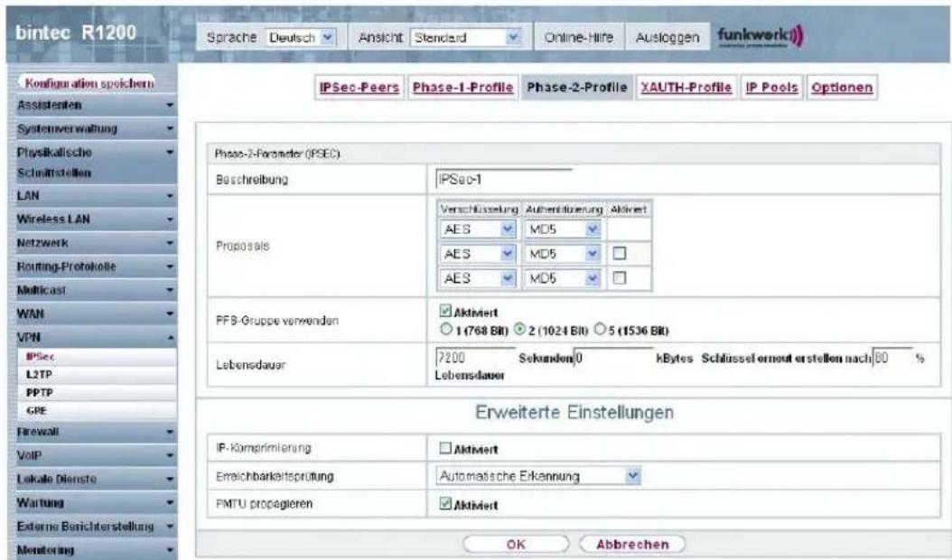The width and height of the screenshot is (952, 560).
Task: Click the funkwerk logo
Action: coord(761,36)
